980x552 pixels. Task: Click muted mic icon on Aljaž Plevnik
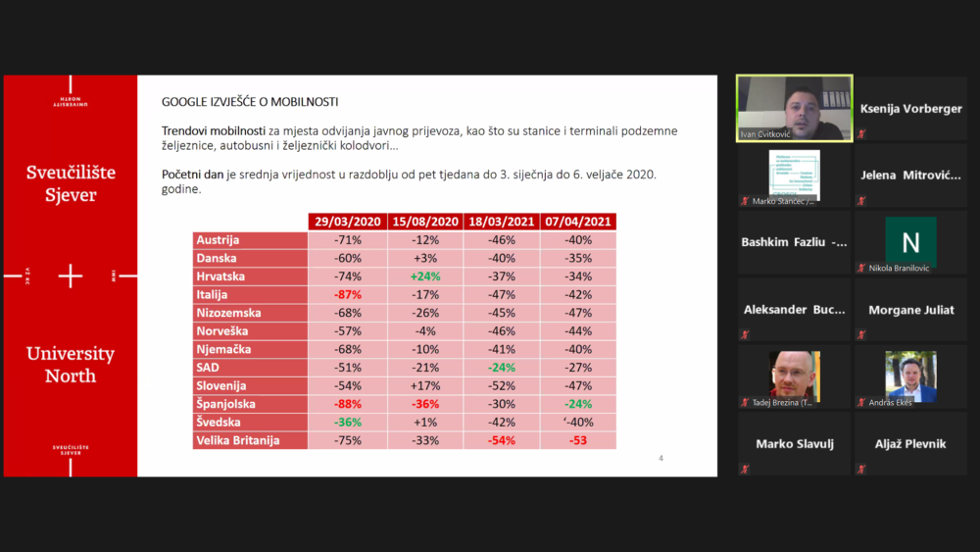tap(861, 470)
